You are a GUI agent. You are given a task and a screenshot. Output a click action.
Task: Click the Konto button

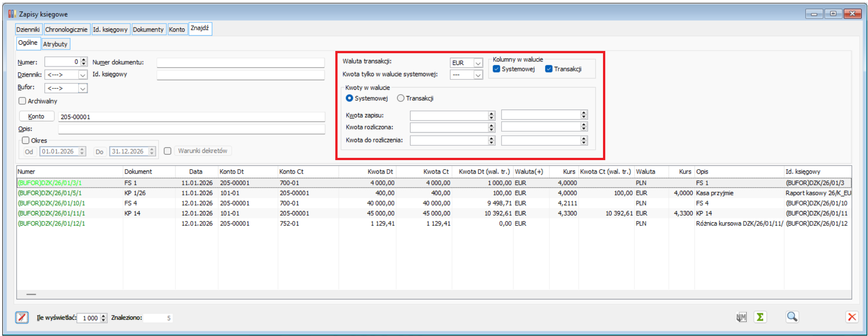36,116
